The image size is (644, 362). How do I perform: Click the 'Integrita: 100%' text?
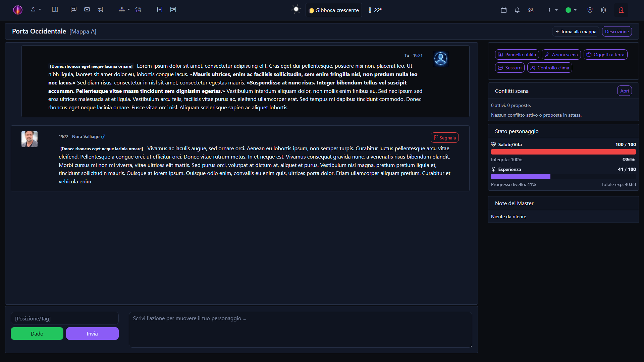click(x=506, y=160)
